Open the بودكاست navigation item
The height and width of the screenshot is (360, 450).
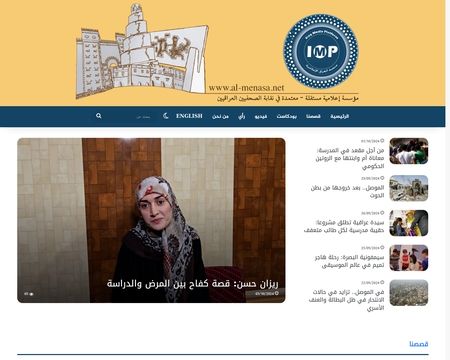[x=287, y=116]
